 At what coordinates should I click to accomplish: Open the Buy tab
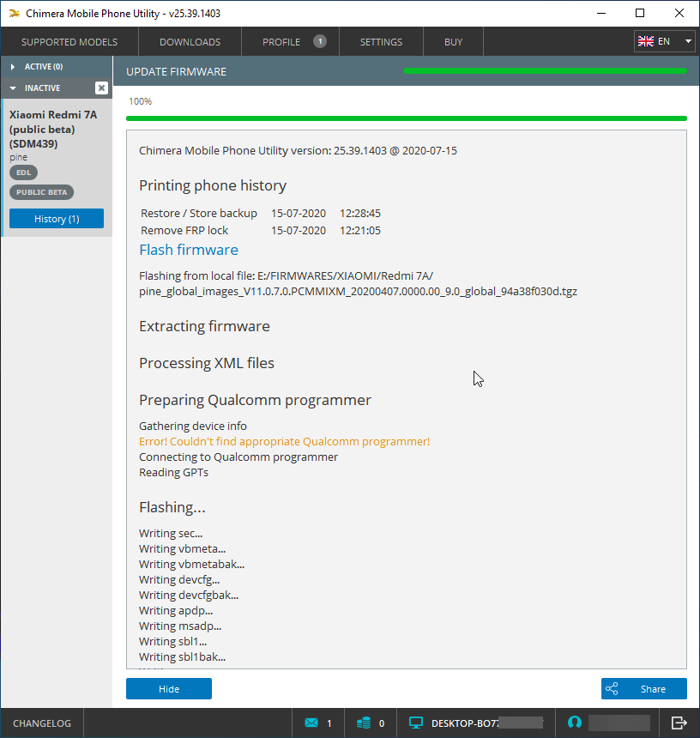click(x=454, y=42)
